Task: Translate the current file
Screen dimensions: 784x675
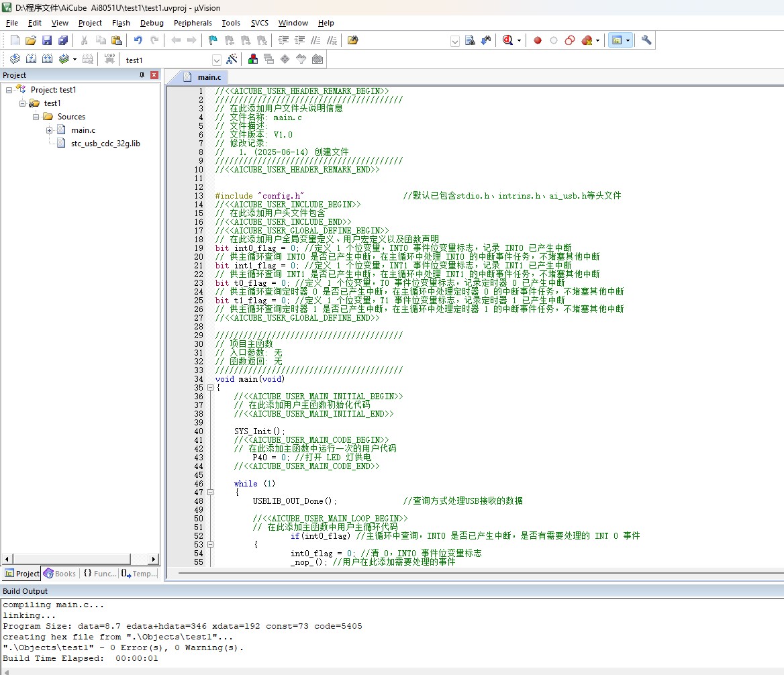Action: (15, 60)
